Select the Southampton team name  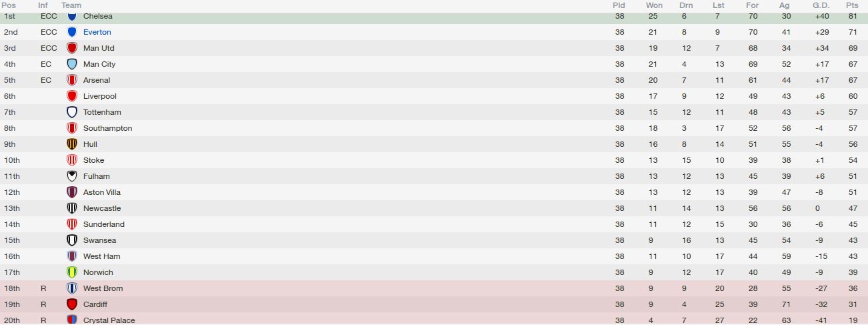pyautogui.click(x=107, y=128)
